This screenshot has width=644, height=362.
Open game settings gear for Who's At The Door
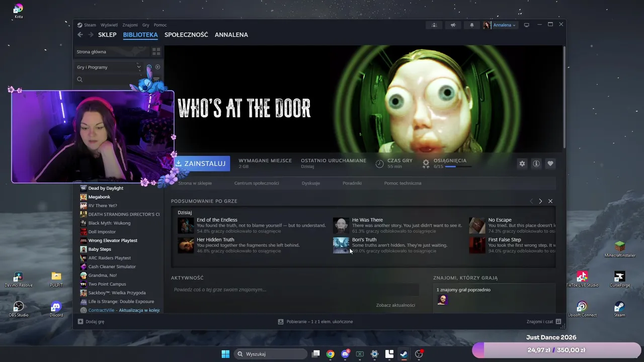(x=522, y=163)
